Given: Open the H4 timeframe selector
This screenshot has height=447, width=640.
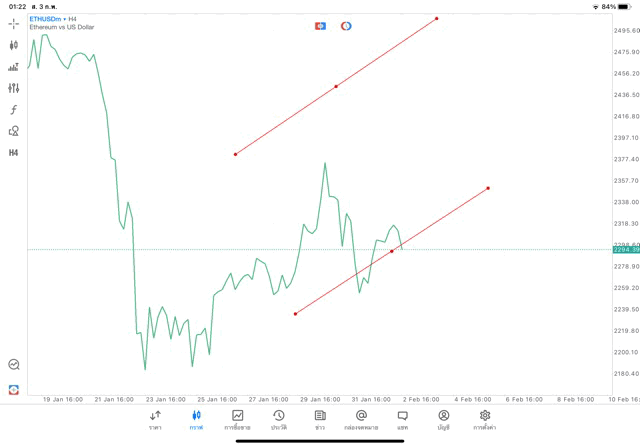Looking at the screenshot, I should pos(14,153).
